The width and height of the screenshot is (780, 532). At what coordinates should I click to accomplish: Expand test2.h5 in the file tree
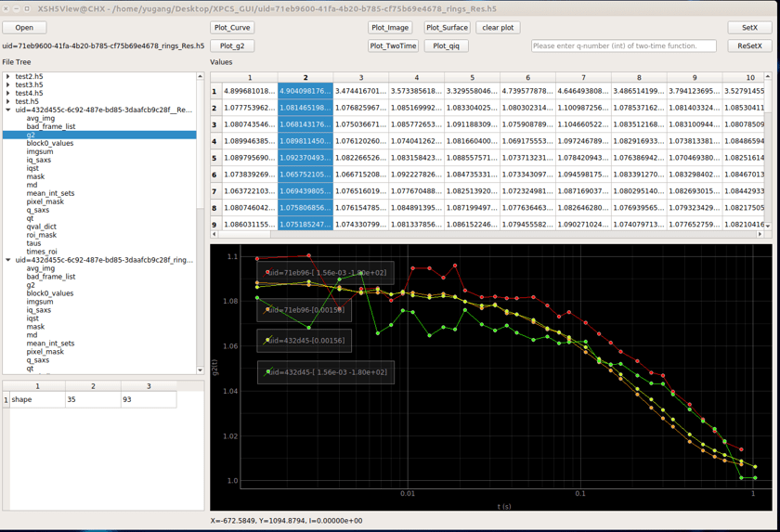coord(8,76)
